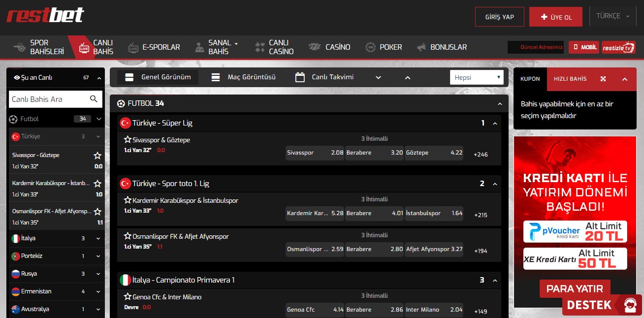The width and height of the screenshot is (644, 318).
Task: Open the Spor Bahisleri menu
Action: pyautogui.click(x=38, y=47)
